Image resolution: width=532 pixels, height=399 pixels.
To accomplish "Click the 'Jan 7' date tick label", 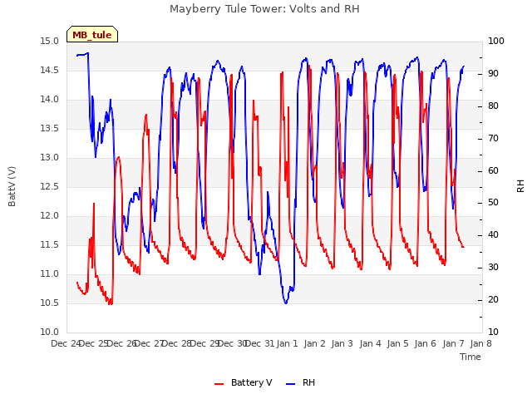I will pos(453,344).
